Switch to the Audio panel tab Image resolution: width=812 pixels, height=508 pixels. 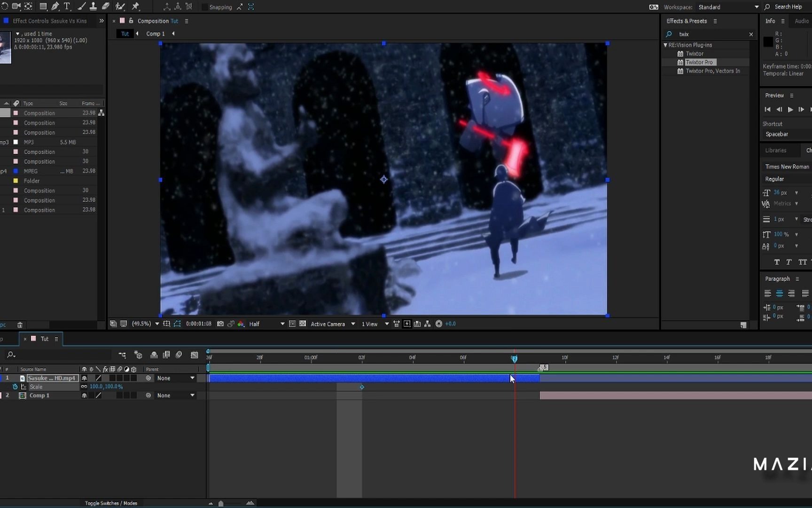(802, 21)
